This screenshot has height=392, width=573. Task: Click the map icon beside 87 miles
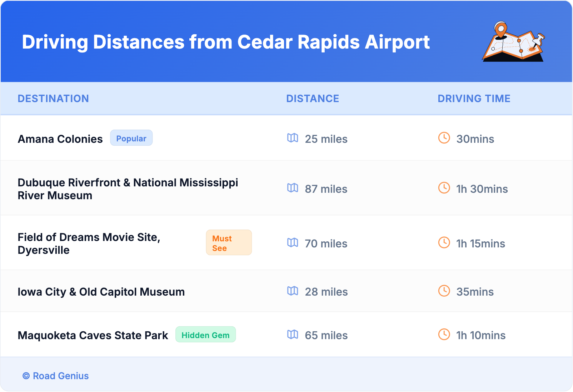click(293, 188)
